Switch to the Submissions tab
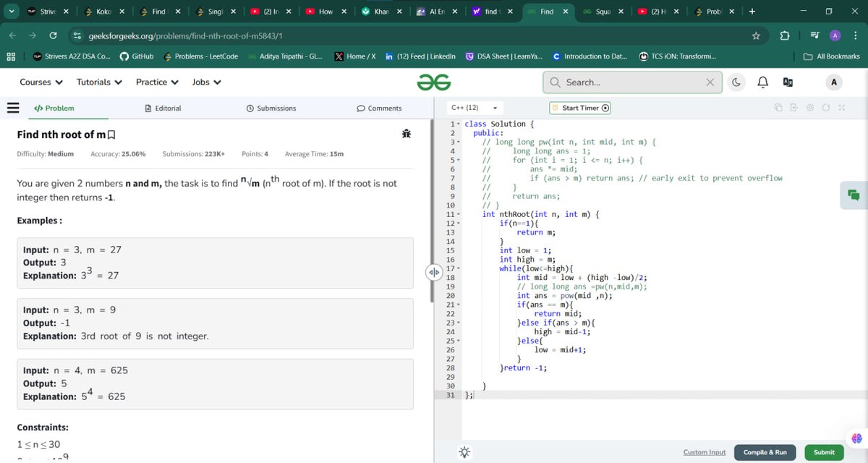 (x=271, y=109)
